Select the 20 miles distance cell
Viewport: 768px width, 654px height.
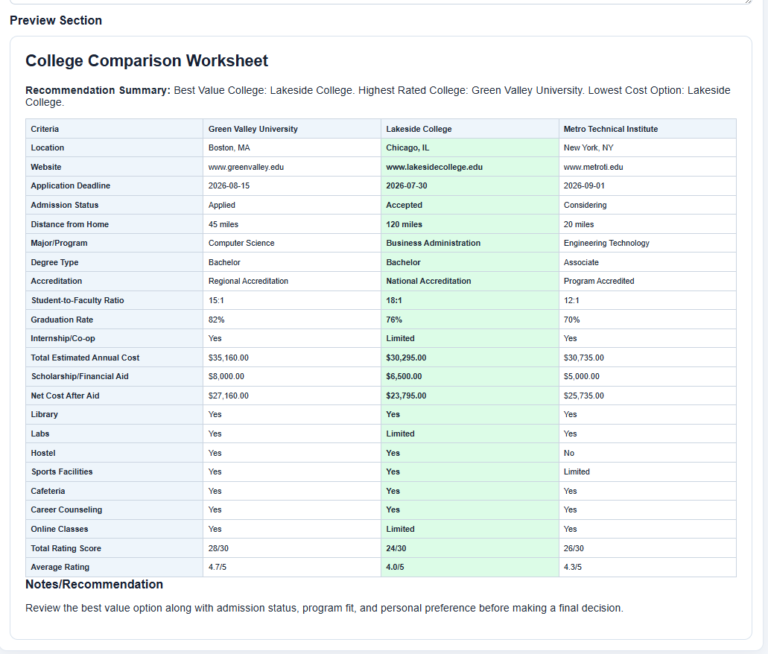[x=648, y=224]
